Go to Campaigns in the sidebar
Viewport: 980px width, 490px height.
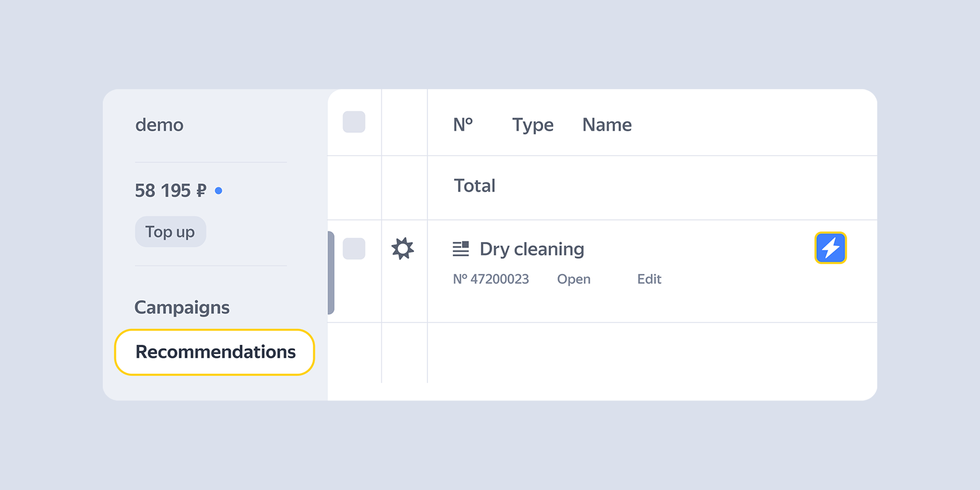tap(182, 307)
